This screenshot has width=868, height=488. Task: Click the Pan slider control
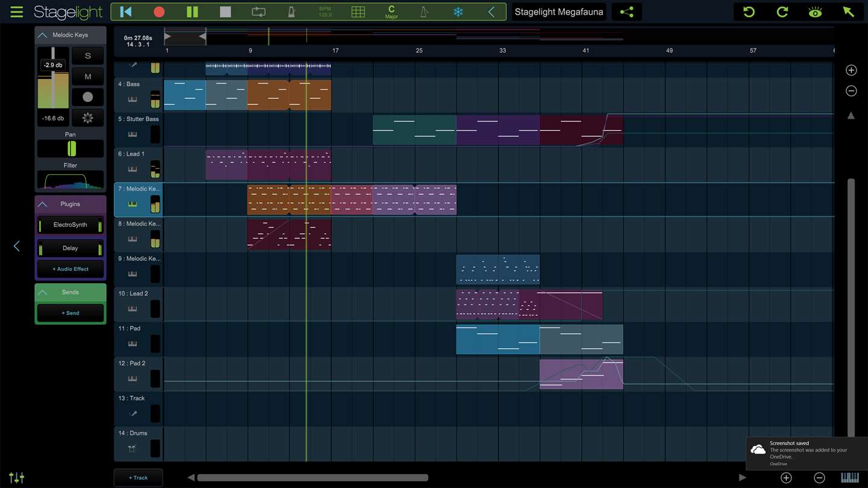pyautogui.click(x=71, y=149)
